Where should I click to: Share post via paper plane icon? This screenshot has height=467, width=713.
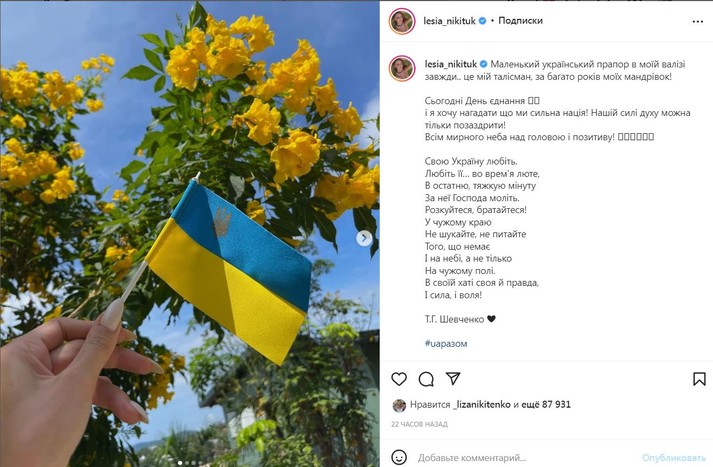[453, 378]
